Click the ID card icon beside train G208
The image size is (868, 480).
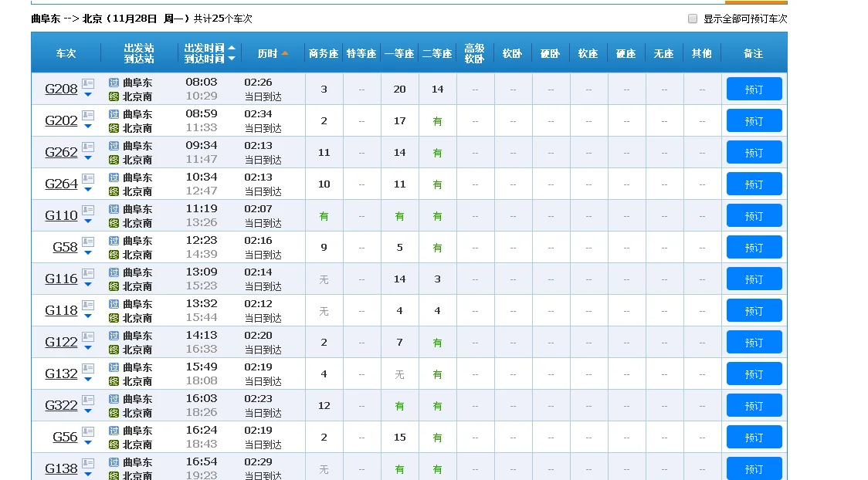pos(88,83)
